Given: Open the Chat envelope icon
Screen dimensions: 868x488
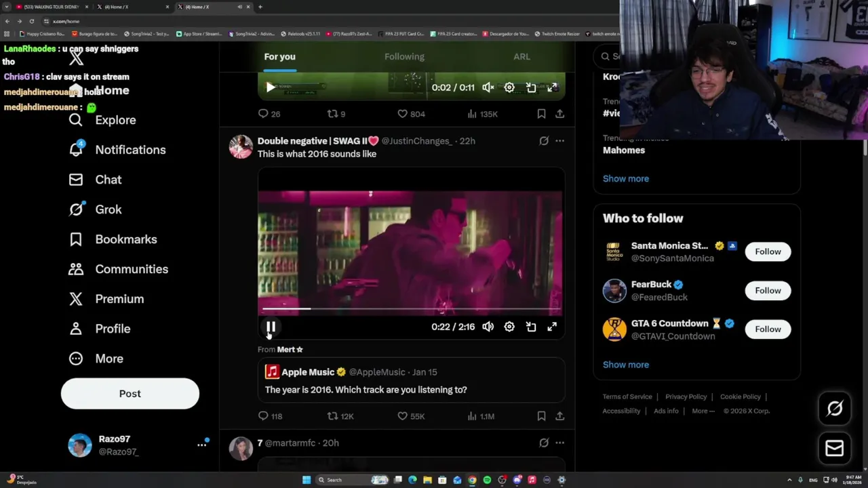Looking at the screenshot, I should click(75, 180).
